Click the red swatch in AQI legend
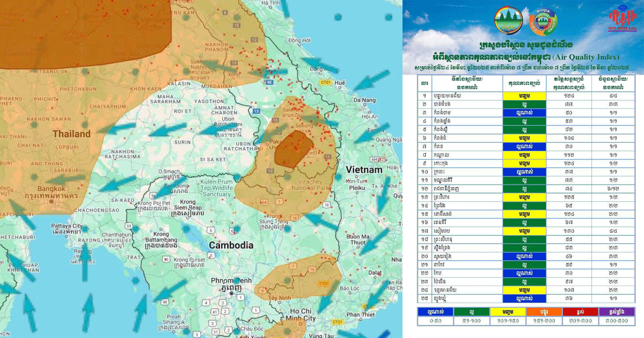Screen dimensions: 644x338 (x=579, y=311)
